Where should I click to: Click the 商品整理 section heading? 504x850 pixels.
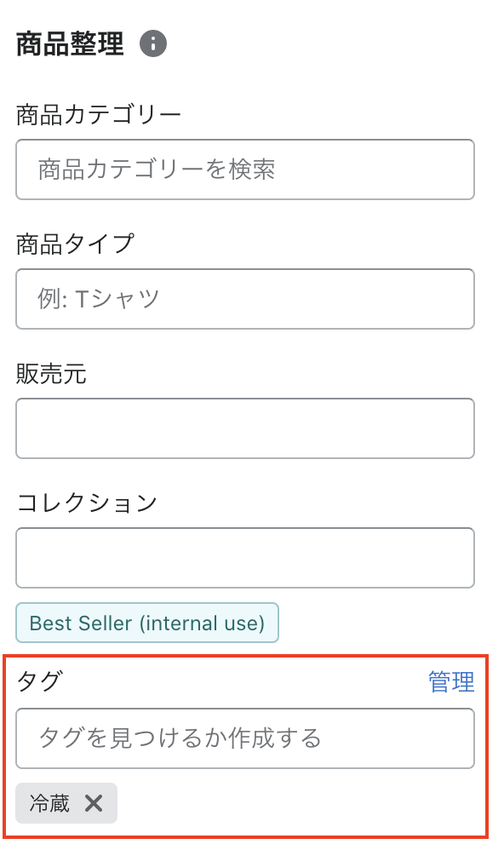(x=70, y=44)
